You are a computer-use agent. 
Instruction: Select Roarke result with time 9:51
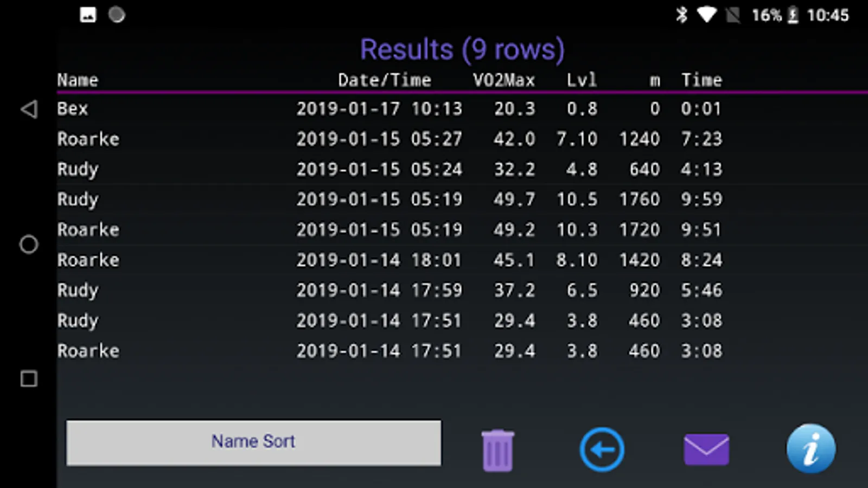point(380,230)
